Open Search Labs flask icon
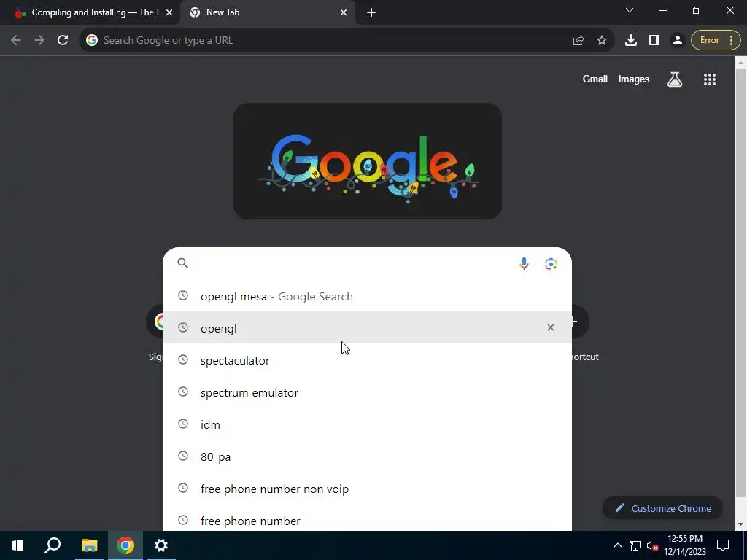 click(x=675, y=79)
